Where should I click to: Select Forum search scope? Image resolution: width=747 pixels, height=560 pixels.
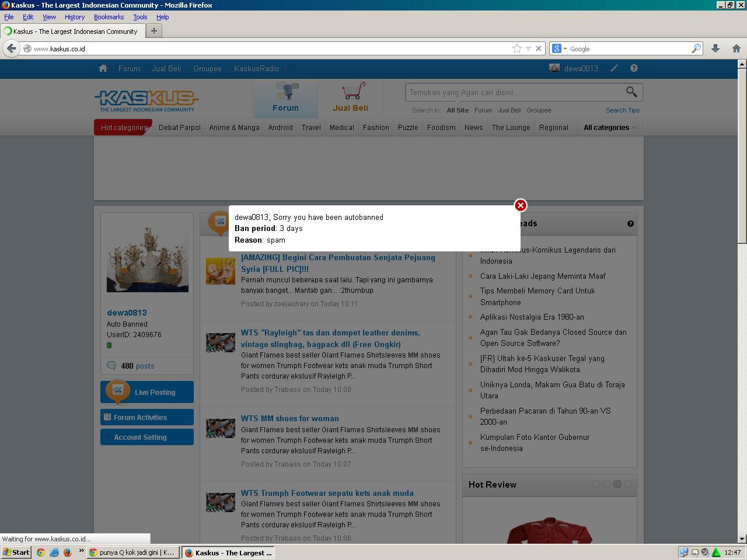click(483, 110)
